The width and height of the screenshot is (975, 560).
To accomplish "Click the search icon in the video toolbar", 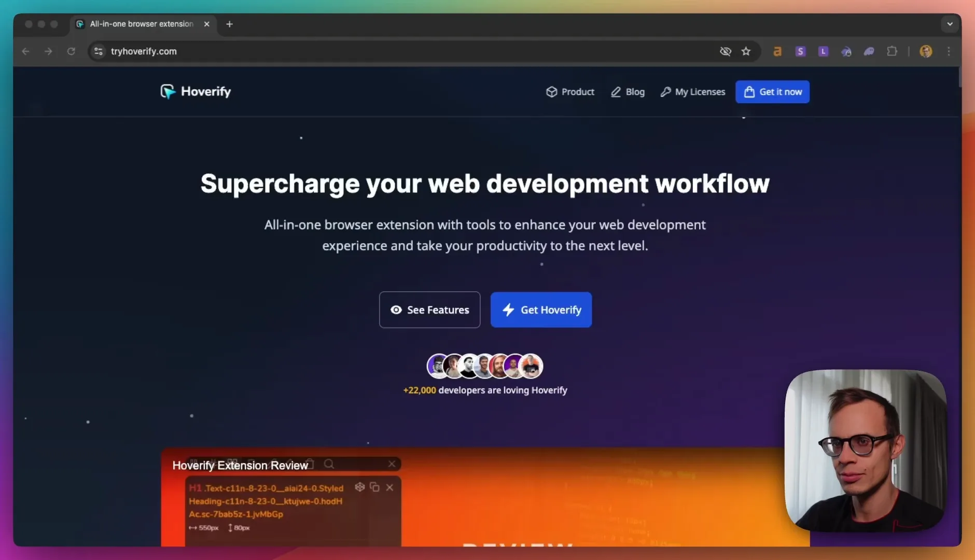I will click(x=329, y=464).
